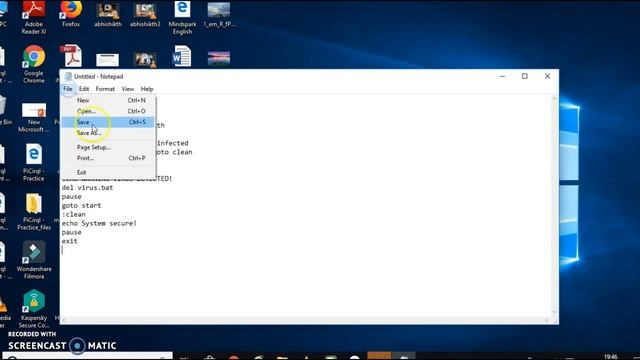The width and height of the screenshot is (640, 360).
Task: Click the line 'del virus.bat'
Action: (x=87, y=188)
